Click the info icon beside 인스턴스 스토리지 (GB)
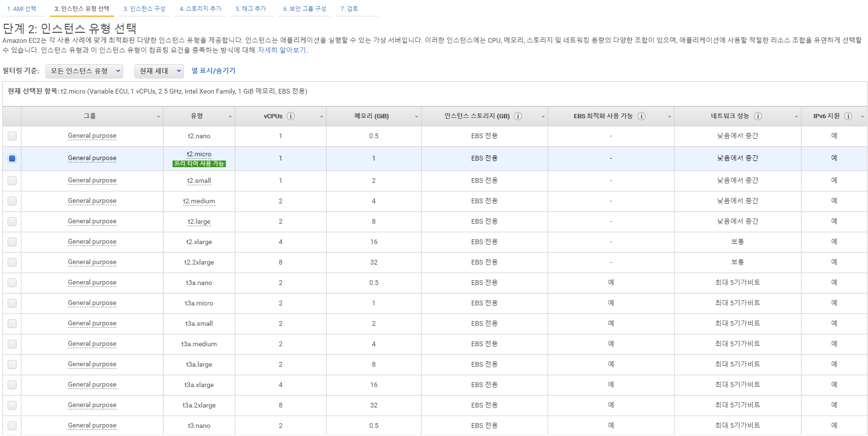The width and height of the screenshot is (868, 436). click(x=518, y=116)
